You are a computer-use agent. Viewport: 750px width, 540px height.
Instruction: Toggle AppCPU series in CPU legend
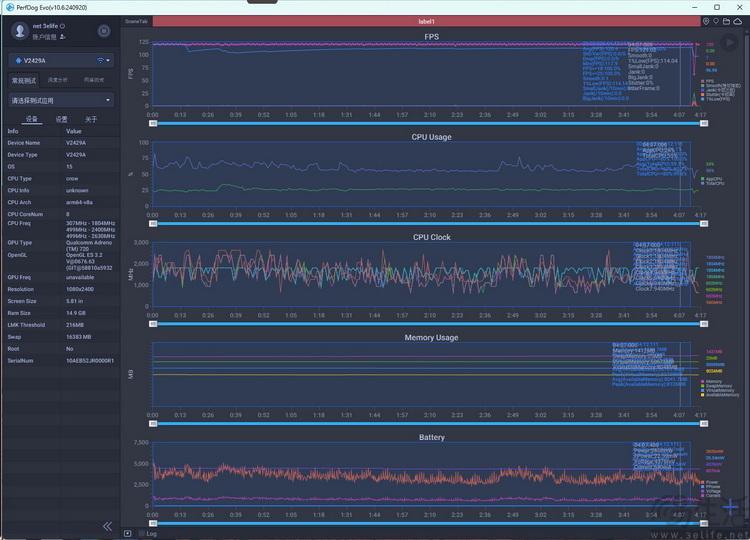coord(712,179)
